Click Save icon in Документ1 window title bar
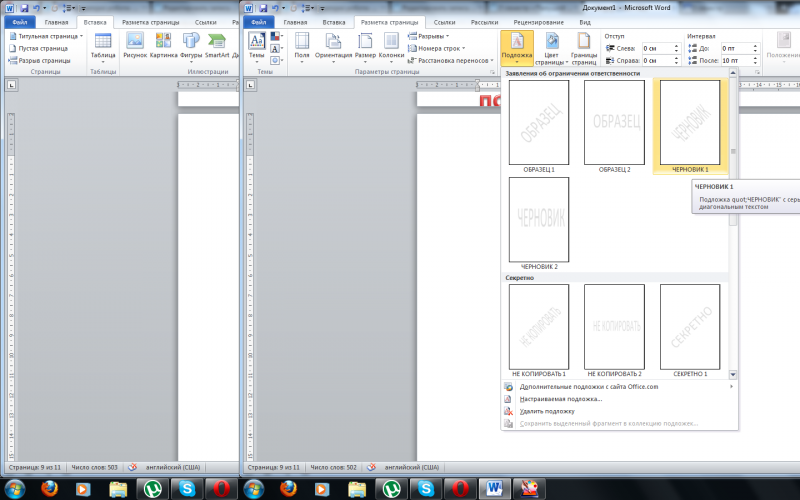 [x=263, y=8]
